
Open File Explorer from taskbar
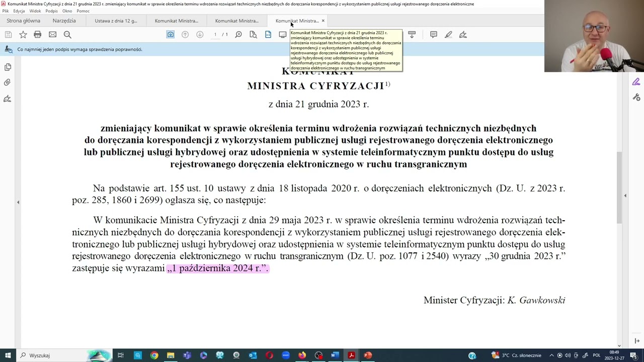[x=171, y=355]
